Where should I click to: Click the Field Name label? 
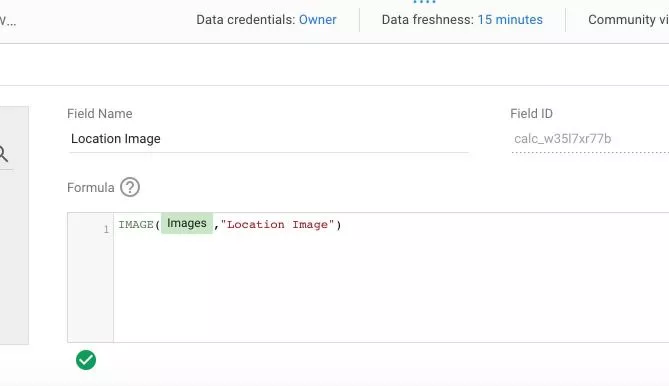[99, 114]
